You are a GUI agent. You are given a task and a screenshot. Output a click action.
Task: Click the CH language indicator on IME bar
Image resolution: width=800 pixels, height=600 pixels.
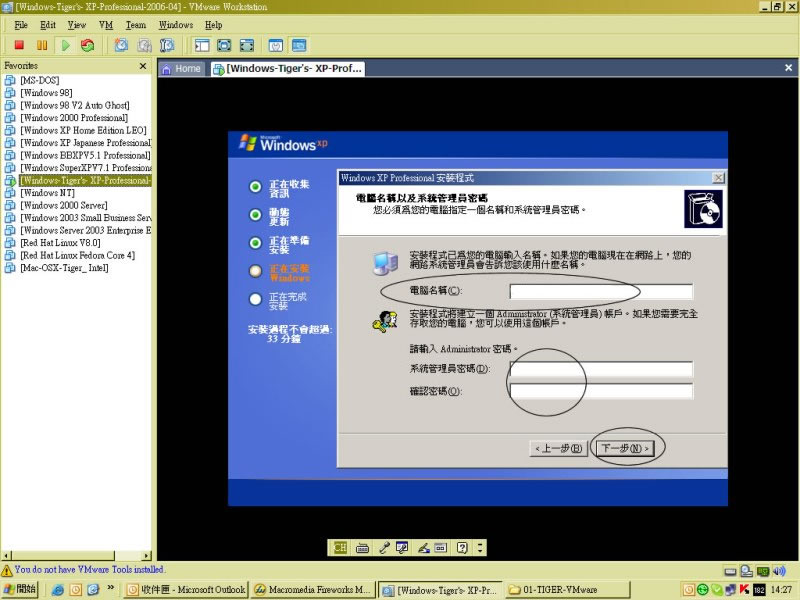340,548
